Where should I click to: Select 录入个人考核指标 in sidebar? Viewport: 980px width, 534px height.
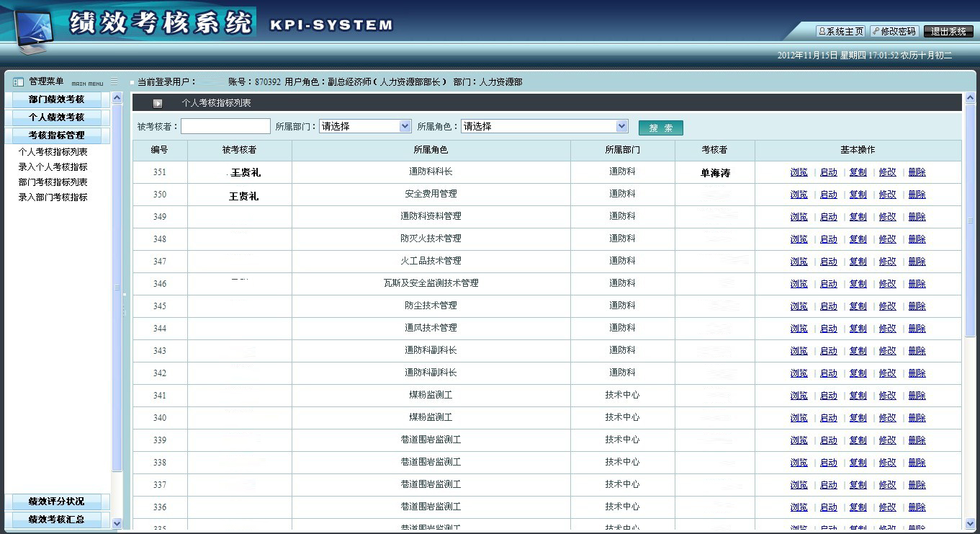point(53,167)
